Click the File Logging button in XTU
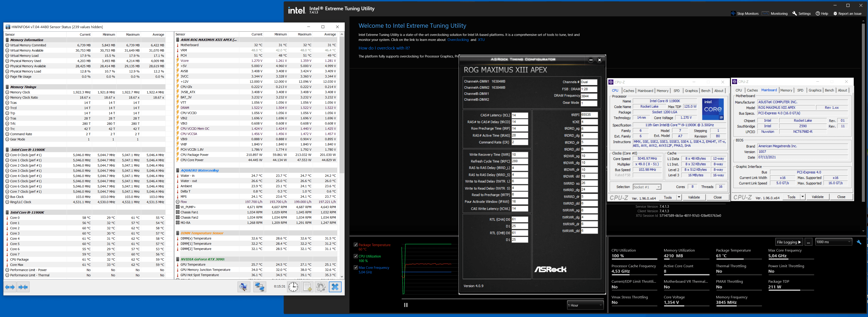868x317 pixels. pyautogui.click(x=789, y=242)
